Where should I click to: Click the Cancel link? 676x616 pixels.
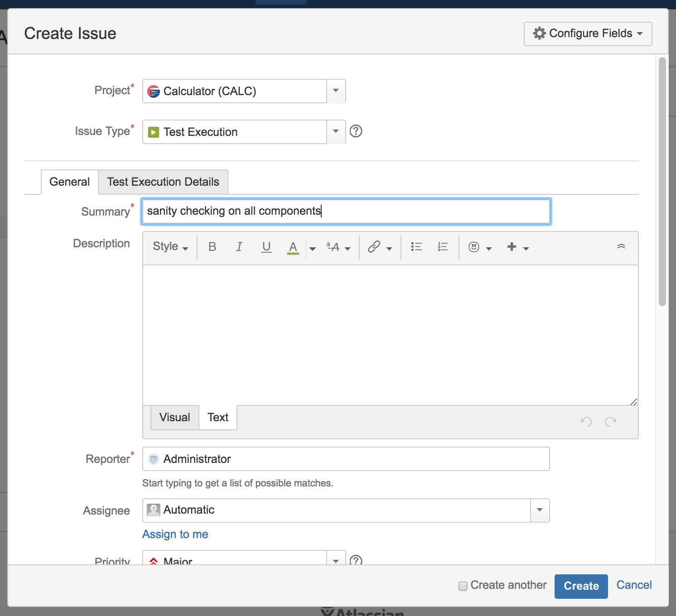pos(634,585)
